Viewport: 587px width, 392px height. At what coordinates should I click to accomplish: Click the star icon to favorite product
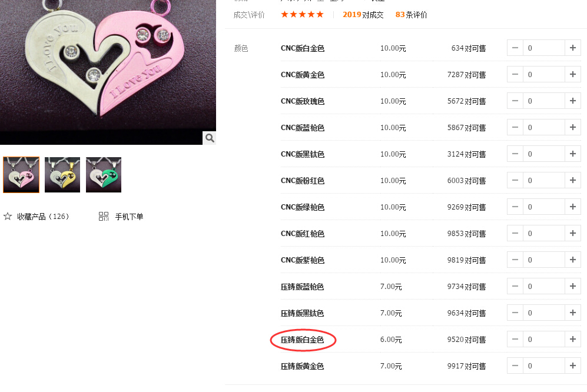8,217
